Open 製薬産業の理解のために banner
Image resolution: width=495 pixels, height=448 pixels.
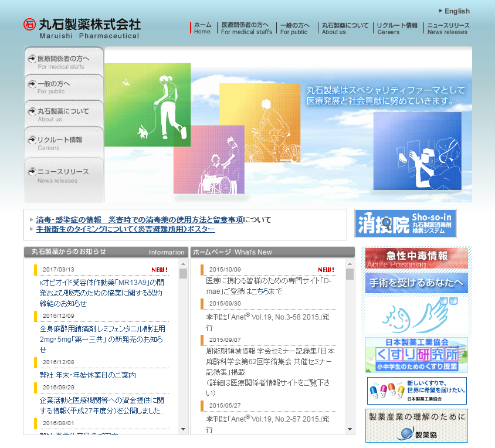point(417,426)
